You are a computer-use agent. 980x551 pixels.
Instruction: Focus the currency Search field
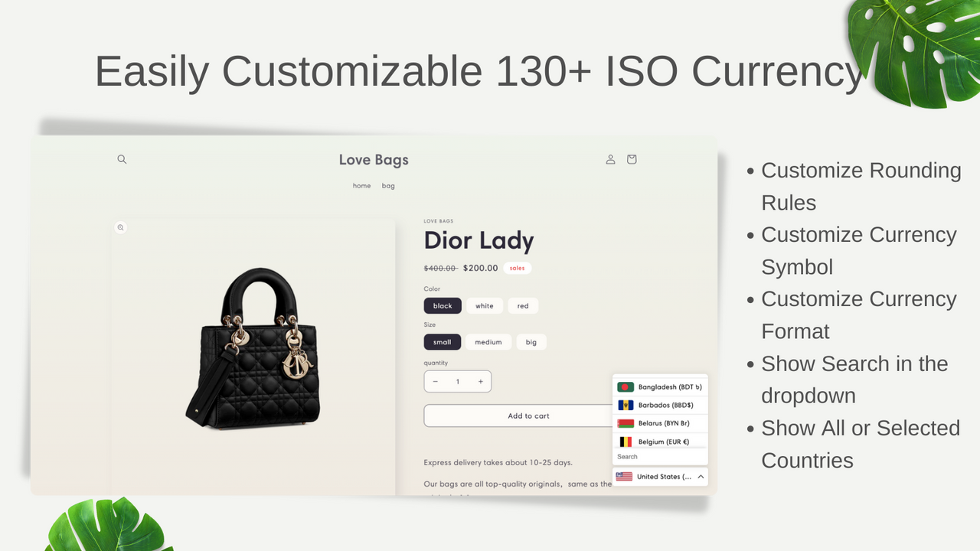[x=660, y=457]
